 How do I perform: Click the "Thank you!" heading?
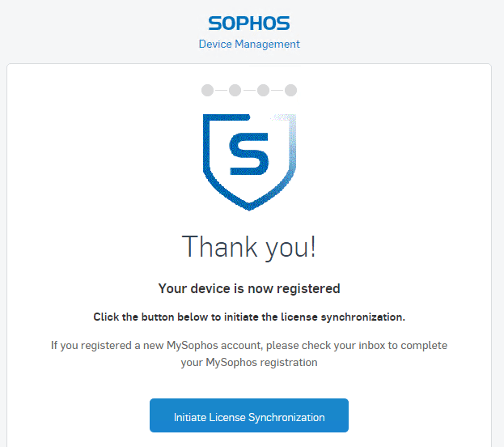pos(249,247)
